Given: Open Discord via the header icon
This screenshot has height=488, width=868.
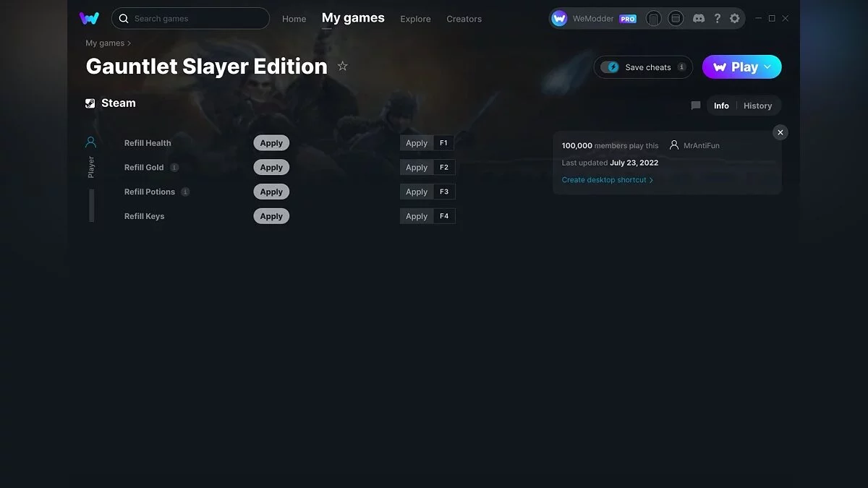Looking at the screenshot, I should click(698, 19).
